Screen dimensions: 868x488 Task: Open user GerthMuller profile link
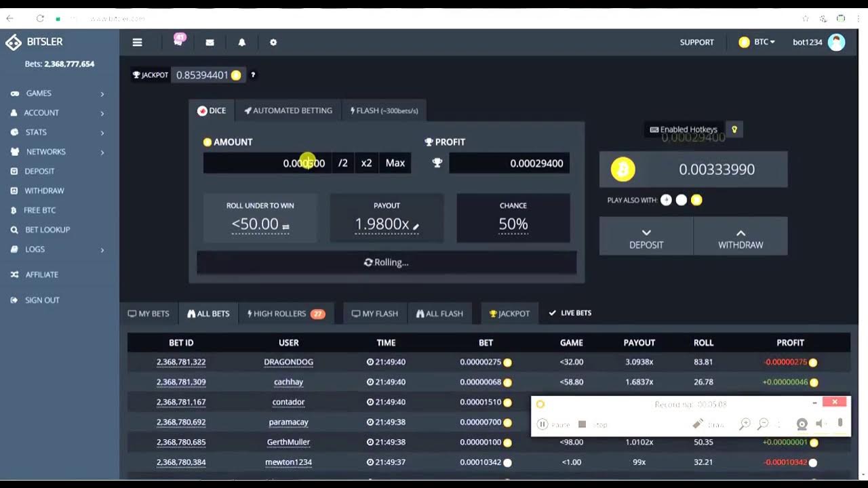(288, 442)
